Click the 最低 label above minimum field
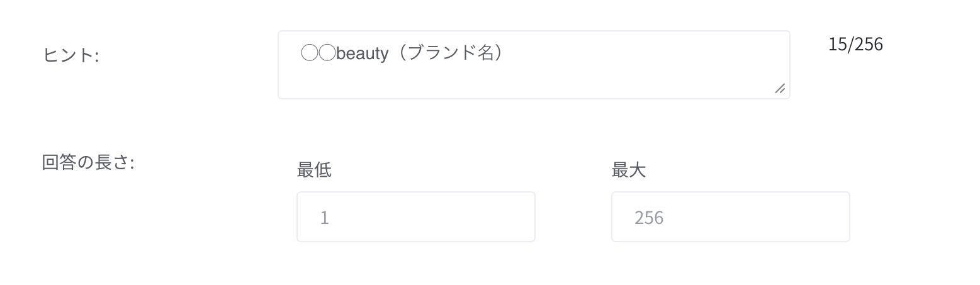Viewport: 980px width, 285px height. pos(314,170)
